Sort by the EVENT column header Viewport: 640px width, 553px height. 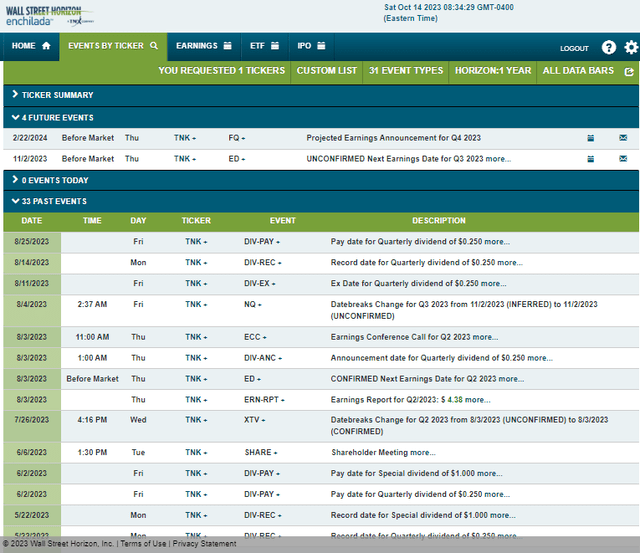(x=282, y=221)
